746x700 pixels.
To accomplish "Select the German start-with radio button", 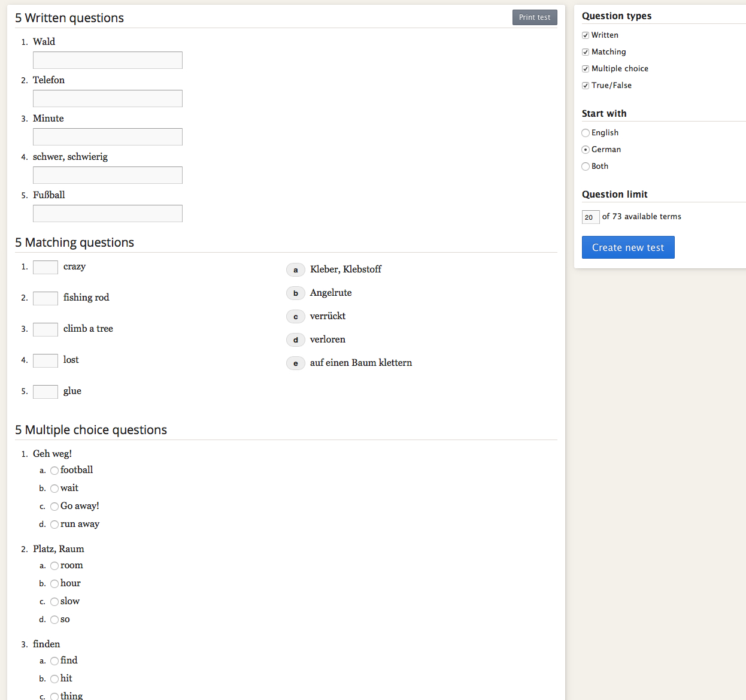I will (586, 150).
